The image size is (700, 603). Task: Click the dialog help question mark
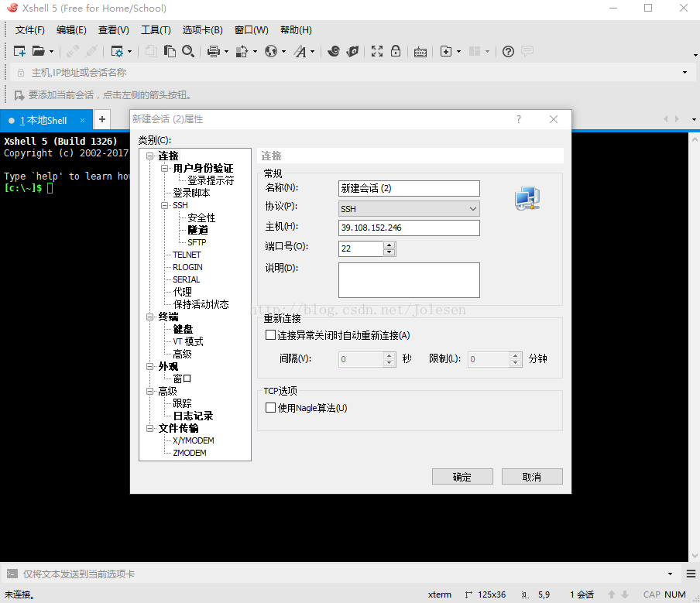(518, 119)
